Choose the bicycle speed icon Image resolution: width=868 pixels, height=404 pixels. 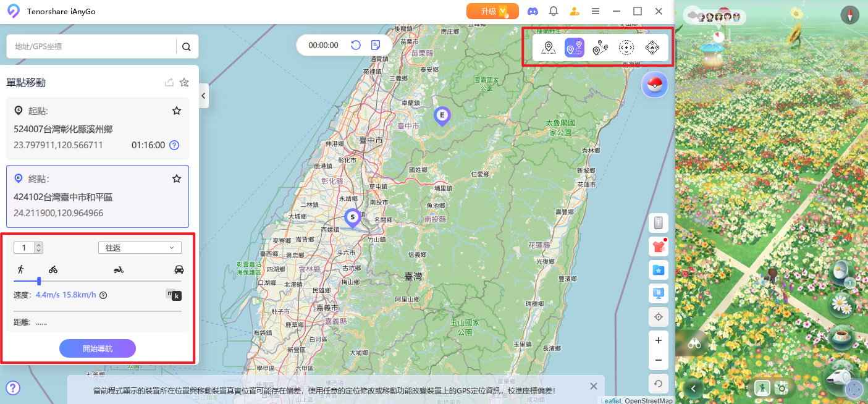(x=53, y=269)
